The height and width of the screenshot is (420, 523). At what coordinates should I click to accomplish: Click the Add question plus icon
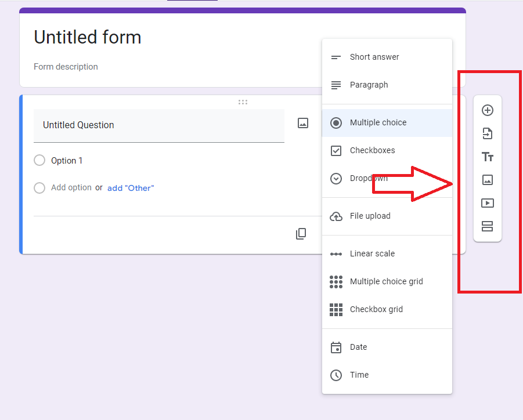488,110
